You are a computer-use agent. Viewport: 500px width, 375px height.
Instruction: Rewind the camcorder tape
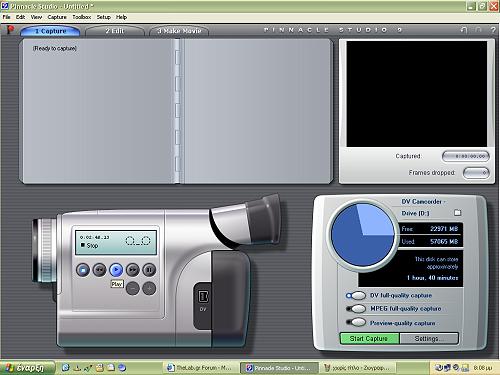click(99, 270)
